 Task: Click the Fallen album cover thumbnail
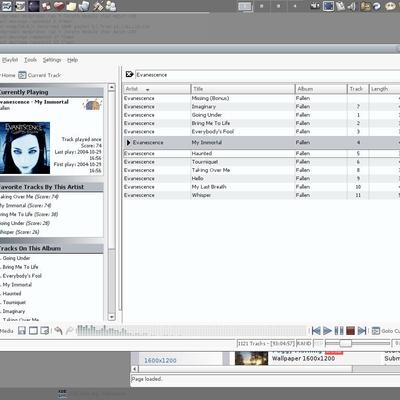(x=25, y=148)
